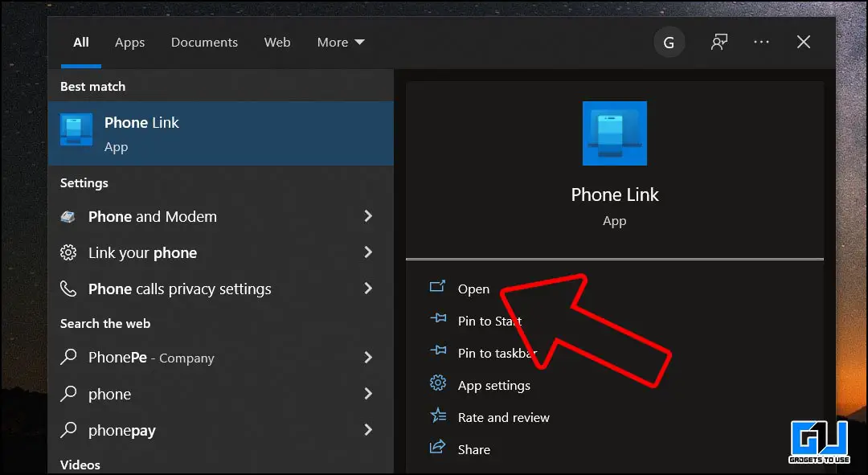
Task: Expand the More dropdown
Action: point(341,42)
